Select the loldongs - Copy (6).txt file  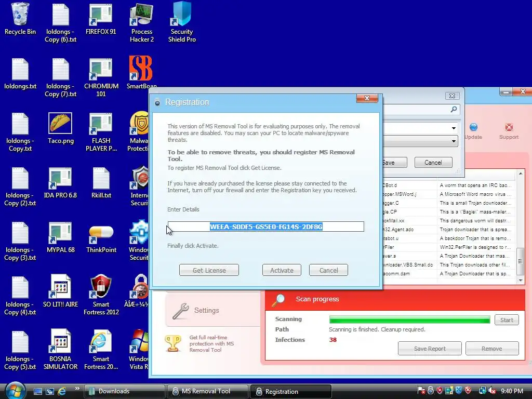tap(60, 22)
